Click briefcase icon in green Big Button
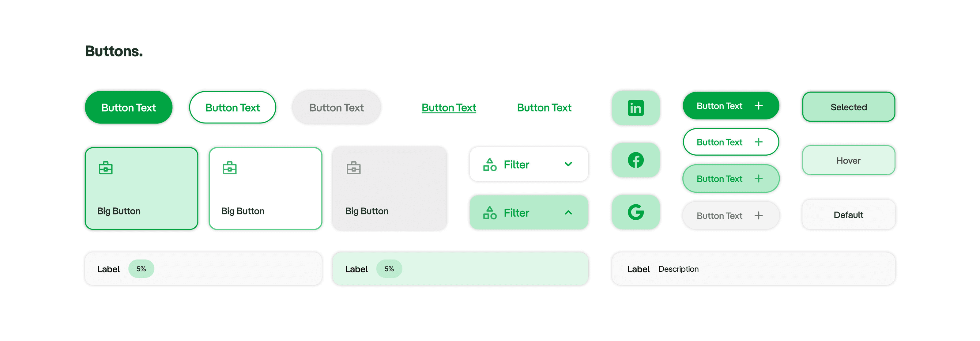 coord(105,168)
